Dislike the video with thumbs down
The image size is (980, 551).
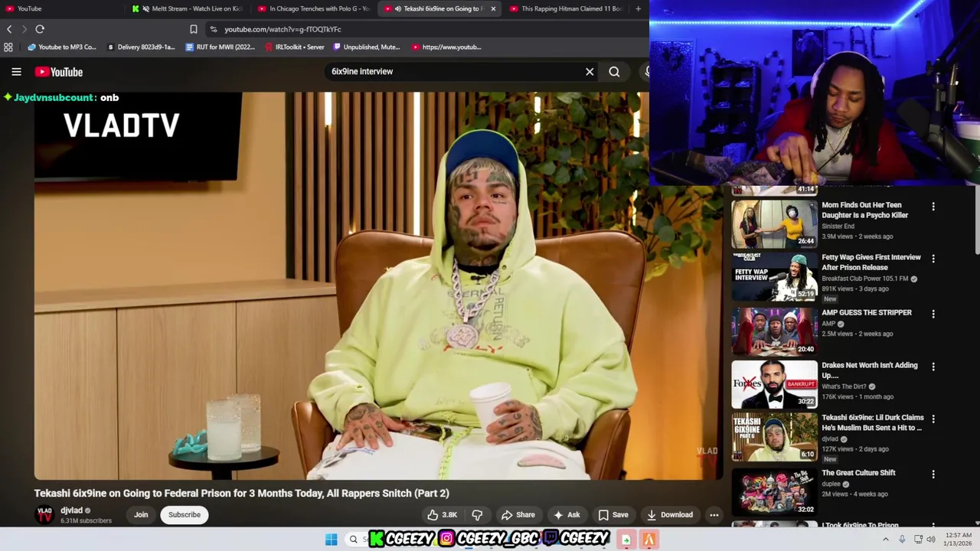(477, 515)
